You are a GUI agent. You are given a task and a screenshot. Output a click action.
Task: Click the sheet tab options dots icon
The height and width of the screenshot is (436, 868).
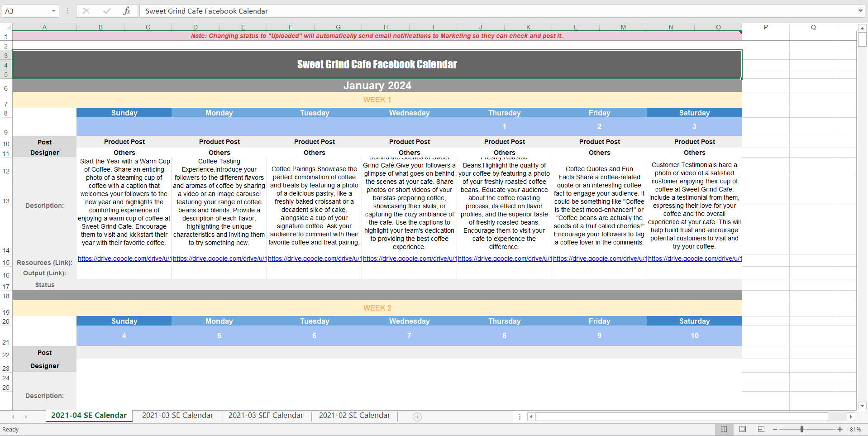519,417
